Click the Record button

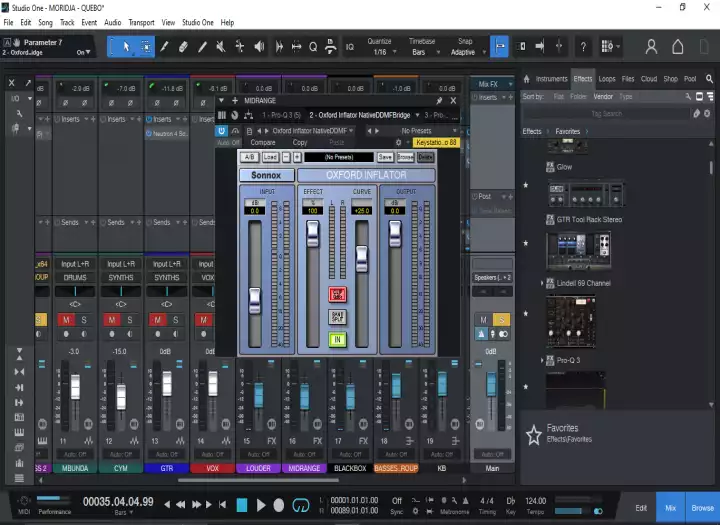point(279,505)
